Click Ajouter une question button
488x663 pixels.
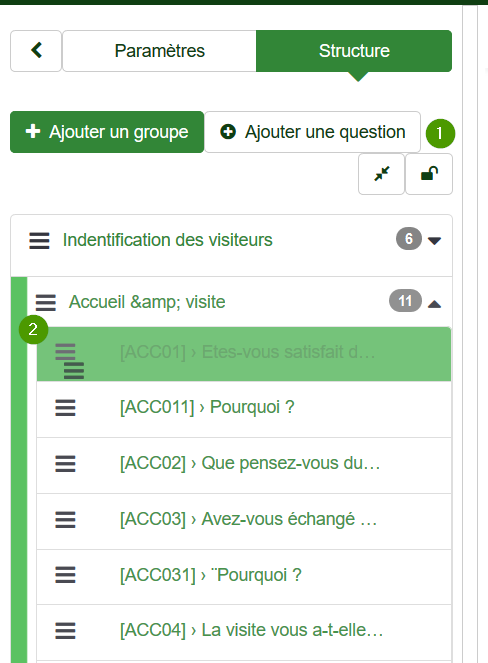click(x=313, y=132)
